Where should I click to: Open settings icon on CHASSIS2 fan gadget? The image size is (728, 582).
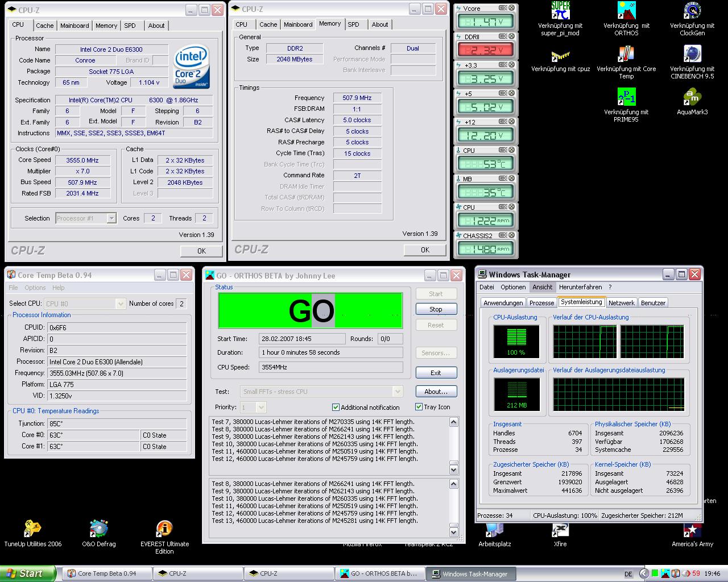point(503,235)
